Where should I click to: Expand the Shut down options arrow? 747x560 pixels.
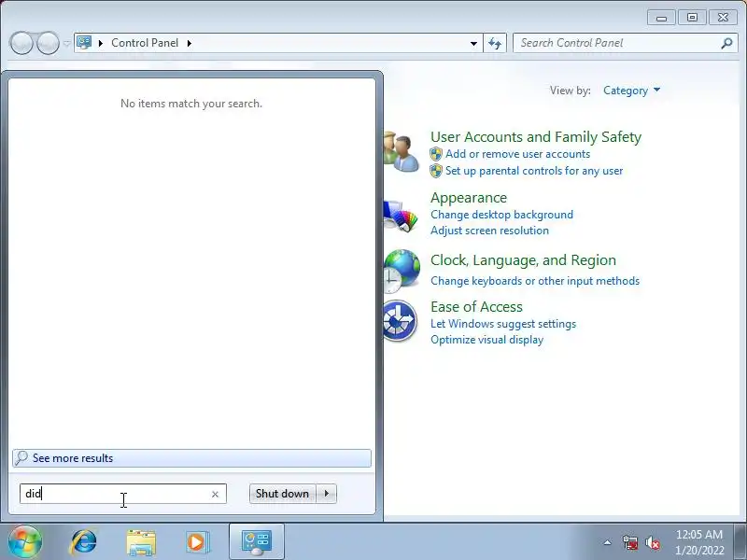tap(326, 494)
